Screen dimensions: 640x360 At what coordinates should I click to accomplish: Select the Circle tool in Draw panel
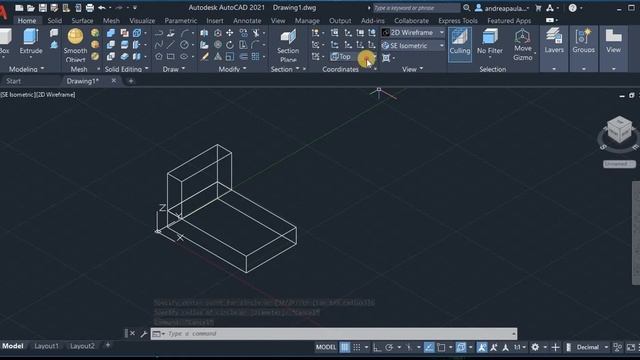click(184, 44)
